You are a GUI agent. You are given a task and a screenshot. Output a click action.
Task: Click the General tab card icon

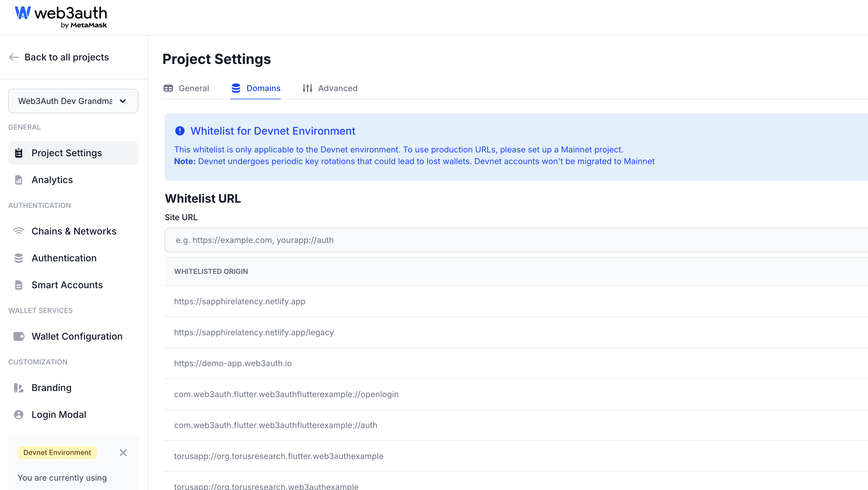[x=168, y=88]
